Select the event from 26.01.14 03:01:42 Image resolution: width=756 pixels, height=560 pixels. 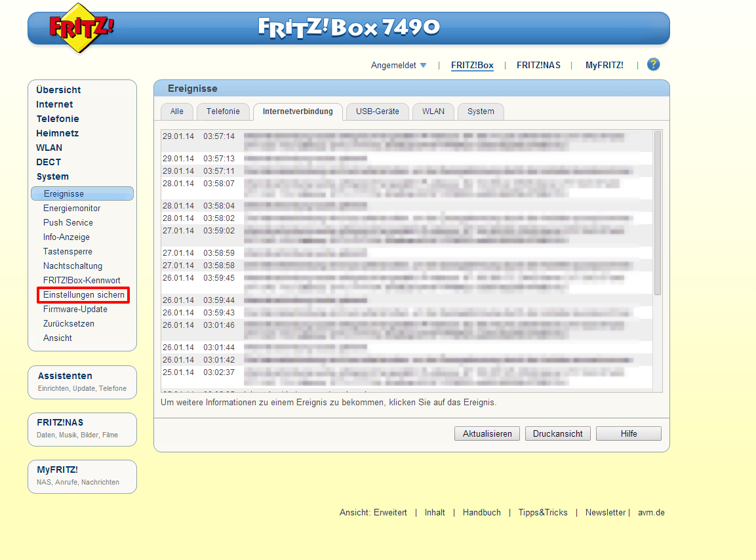(407, 360)
